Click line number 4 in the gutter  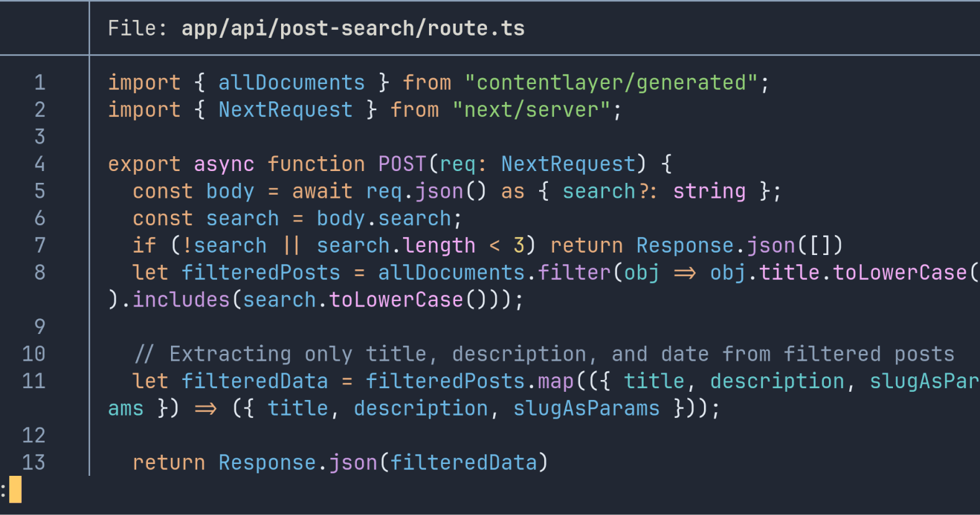click(x=40, y=164)
